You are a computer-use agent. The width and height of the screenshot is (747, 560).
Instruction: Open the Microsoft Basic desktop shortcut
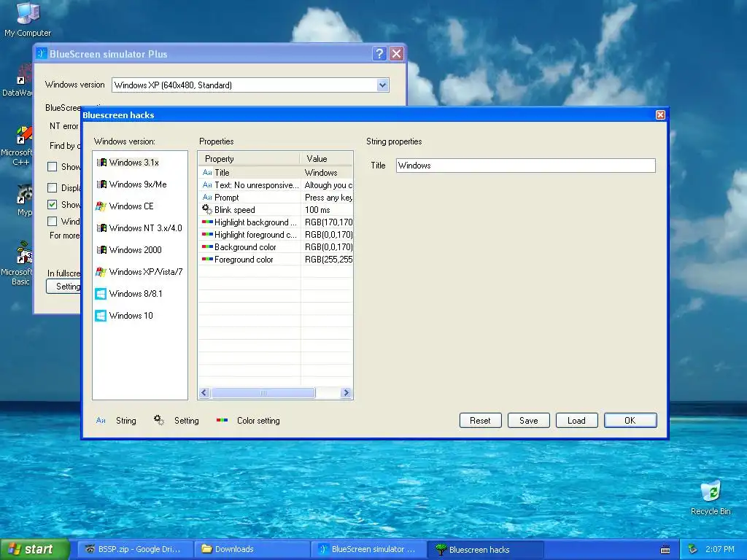click(18, 263)
